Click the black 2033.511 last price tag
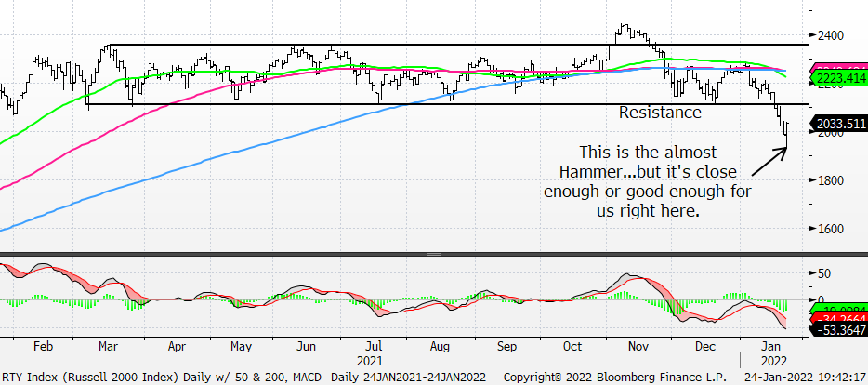 (840, 124)
